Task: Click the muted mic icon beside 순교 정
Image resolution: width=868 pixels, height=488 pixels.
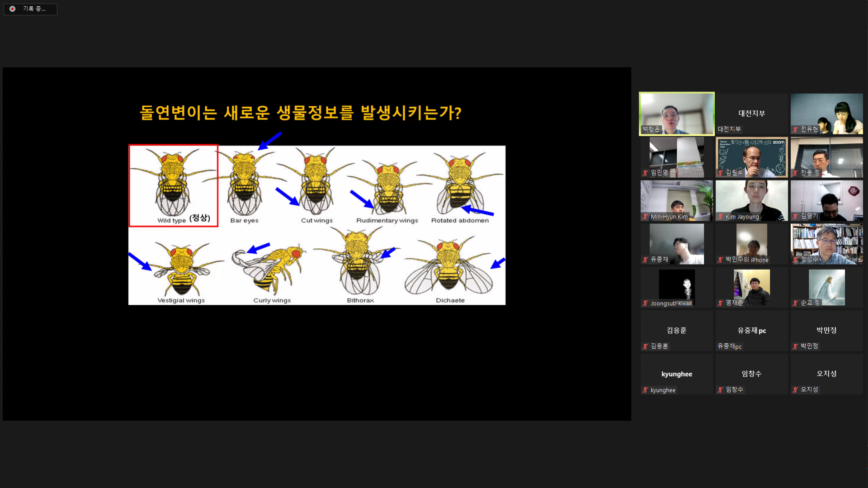Action: tap(796, 303)
